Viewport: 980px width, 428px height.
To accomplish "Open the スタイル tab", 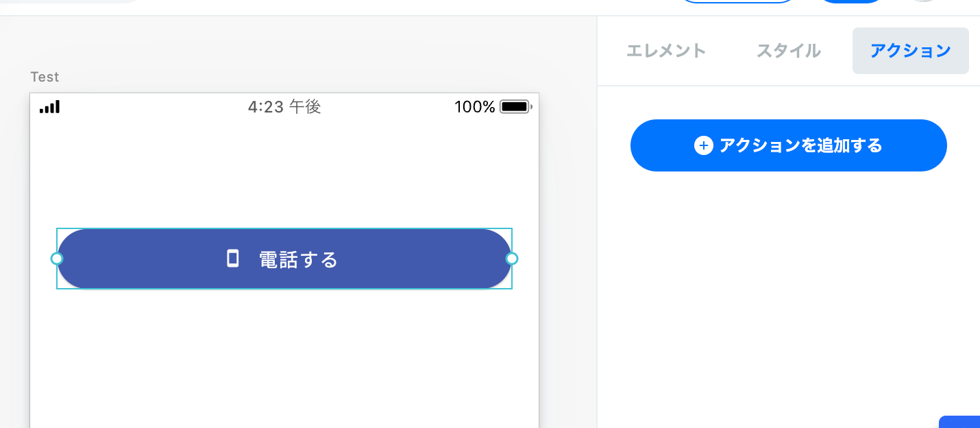I will click(x=788, y=51).
